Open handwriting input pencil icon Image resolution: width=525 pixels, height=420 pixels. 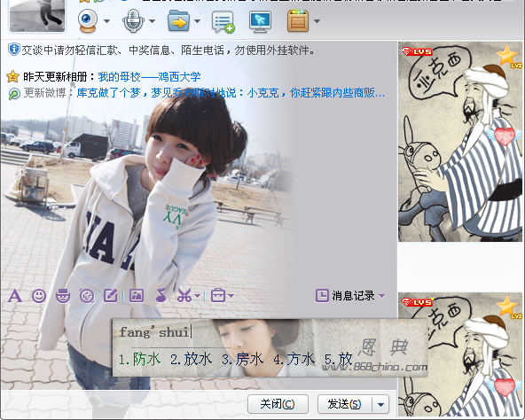coord(111,296)
